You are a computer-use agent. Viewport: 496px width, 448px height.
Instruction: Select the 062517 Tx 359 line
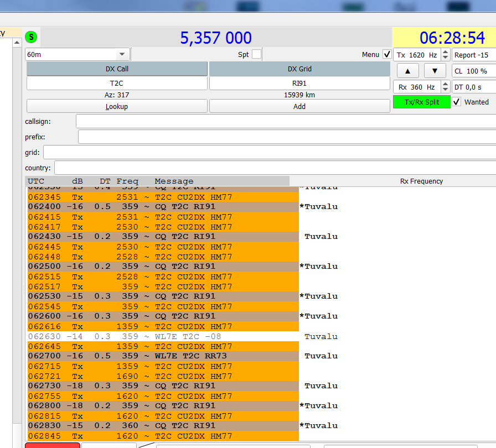pyautogui.click(x=163, y=286)
